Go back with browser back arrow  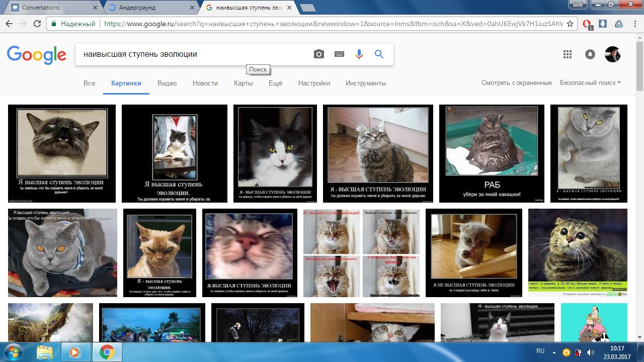[x=9, y=24]
